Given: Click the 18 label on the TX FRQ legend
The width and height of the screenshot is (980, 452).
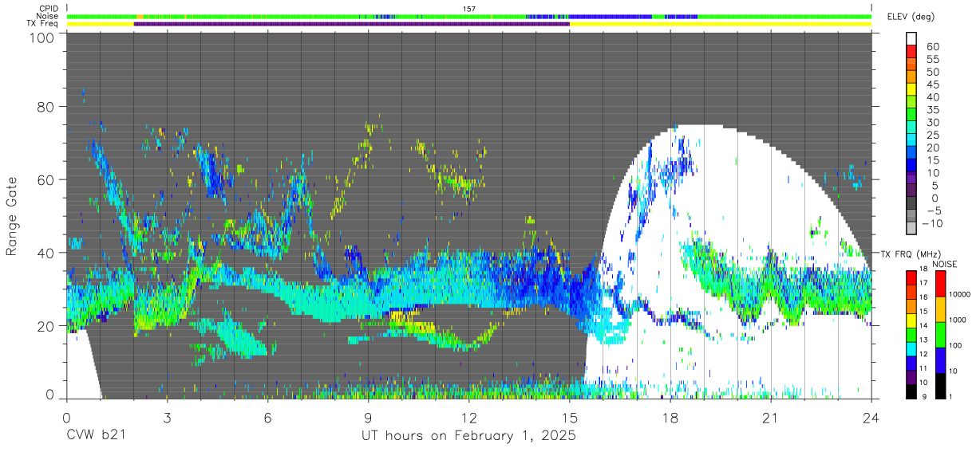Looking at the screenshot, I should 924,269.
